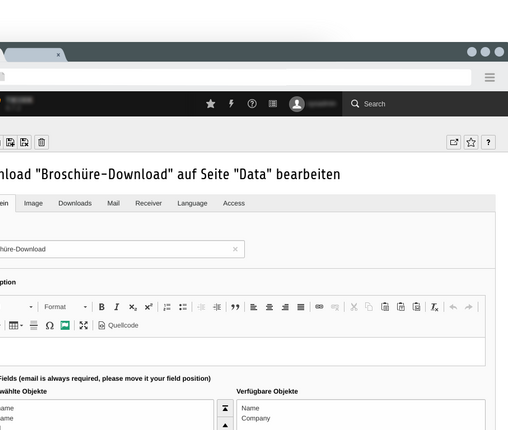Open the Receiver tab

148,203
